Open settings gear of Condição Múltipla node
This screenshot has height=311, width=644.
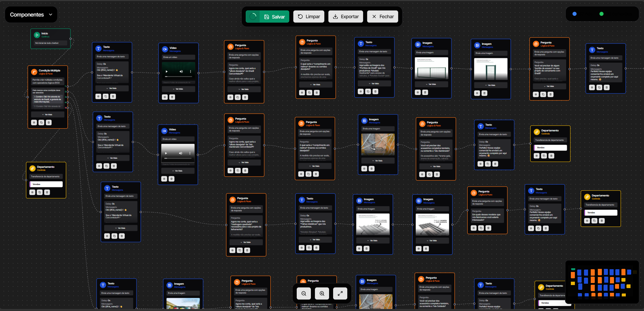click(34, 123)
